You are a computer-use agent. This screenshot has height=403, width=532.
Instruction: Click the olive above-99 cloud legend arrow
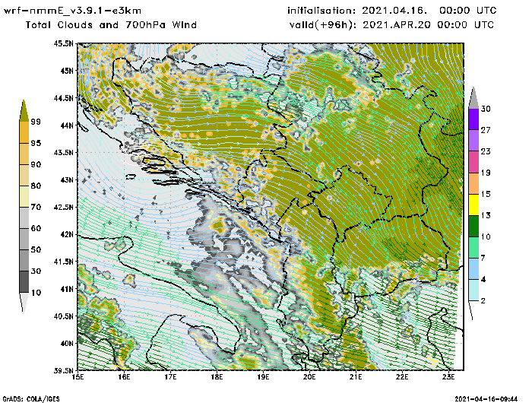point(24,111)
